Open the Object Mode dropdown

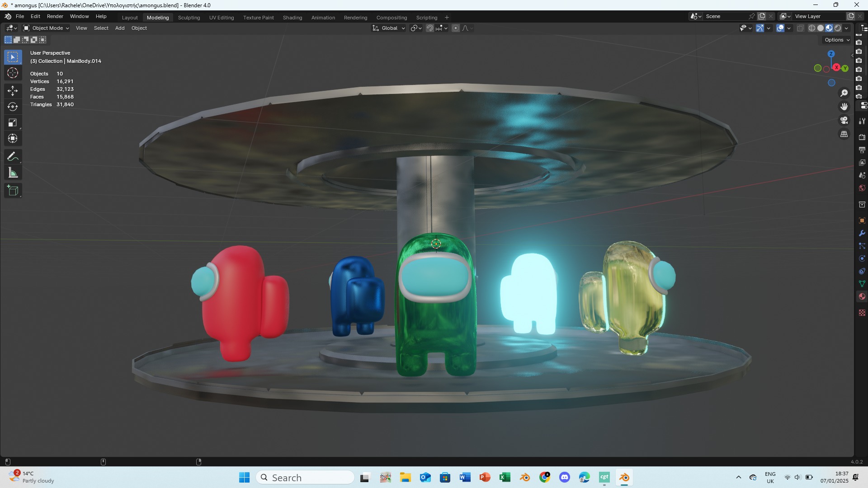click(x=46, y=28)
